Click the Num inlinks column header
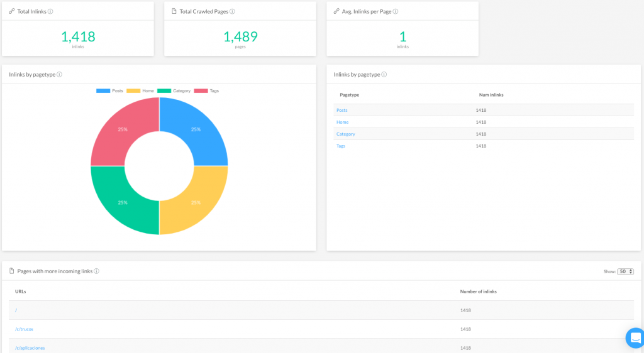The width and height of the screenshot is (644, 353). [x=491, y=95]
